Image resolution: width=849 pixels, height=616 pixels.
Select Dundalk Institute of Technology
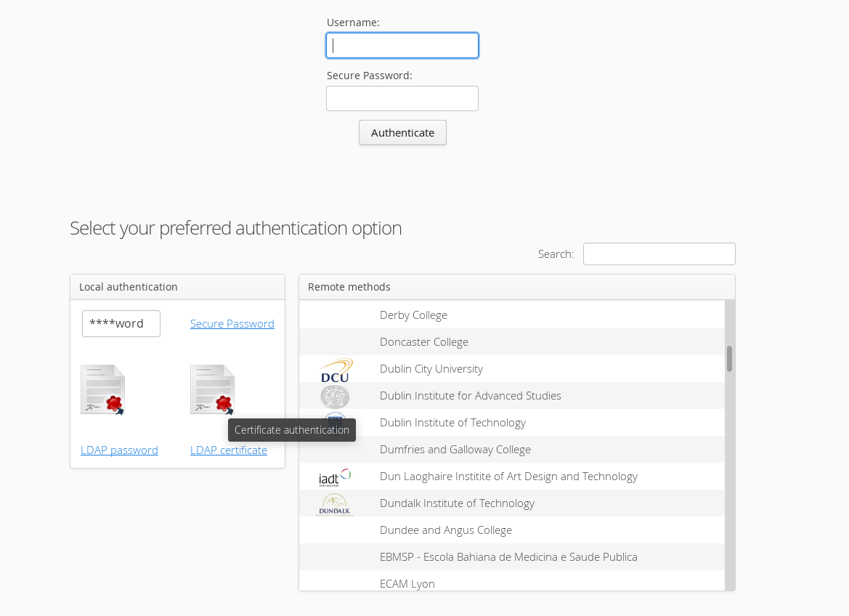pos(512,503)
